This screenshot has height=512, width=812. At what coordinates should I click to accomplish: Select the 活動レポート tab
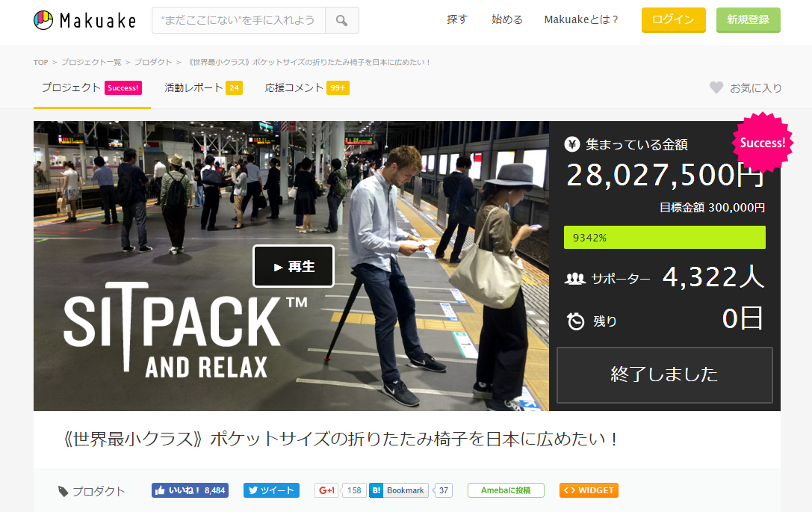(x=203, y=88)
